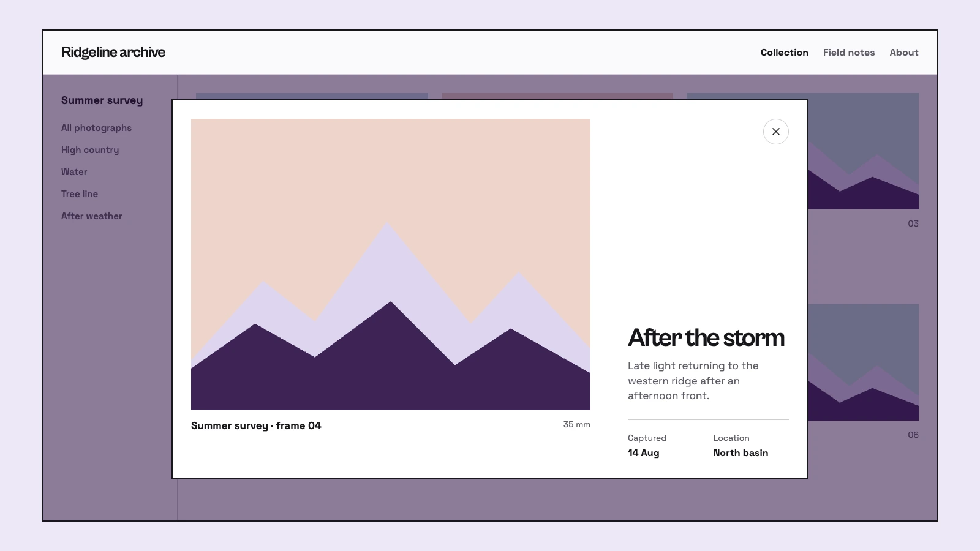
Task: Click the large mountain photograph
Action: click(x=391, y=264)
